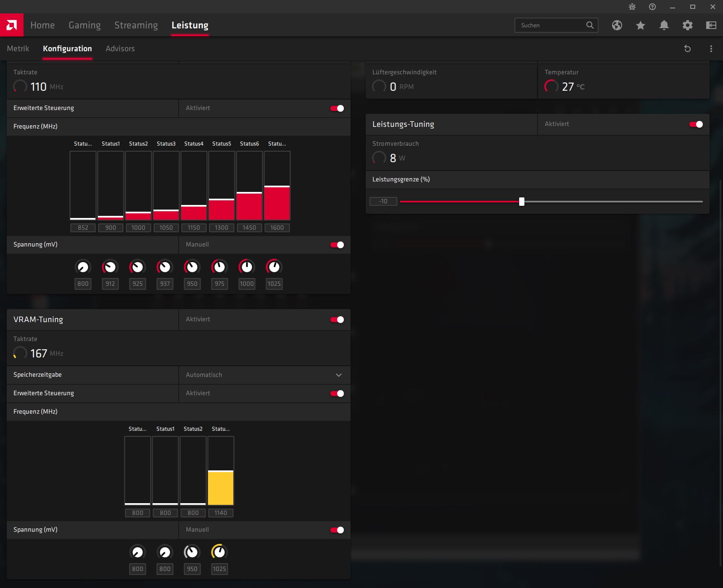The image size is (723, 588).
Task: Click the VRAM voltage field showing 950
Action: coord(192,569)
